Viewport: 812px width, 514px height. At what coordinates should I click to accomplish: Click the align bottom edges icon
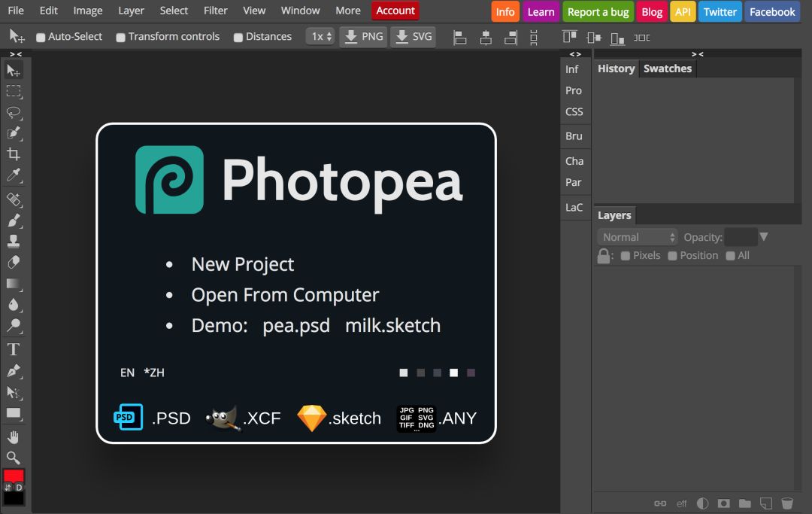(617, 38)
